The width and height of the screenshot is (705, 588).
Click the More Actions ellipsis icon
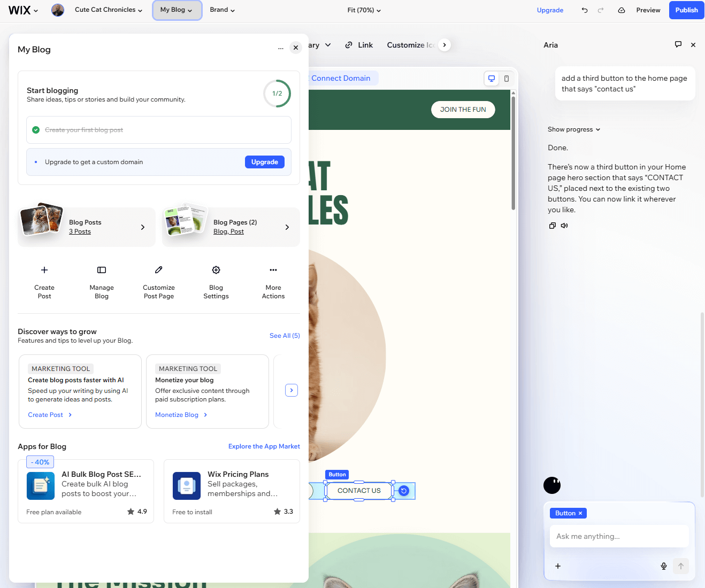point(273,270)
